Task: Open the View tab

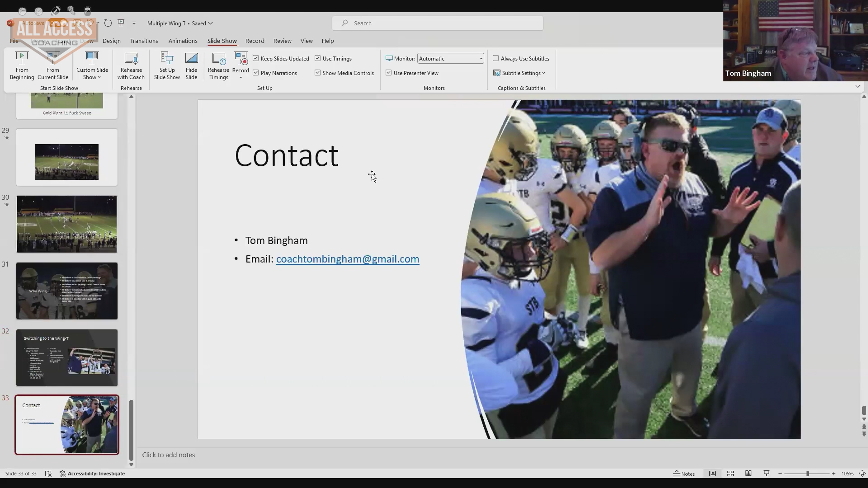Action: coord(307,41)
